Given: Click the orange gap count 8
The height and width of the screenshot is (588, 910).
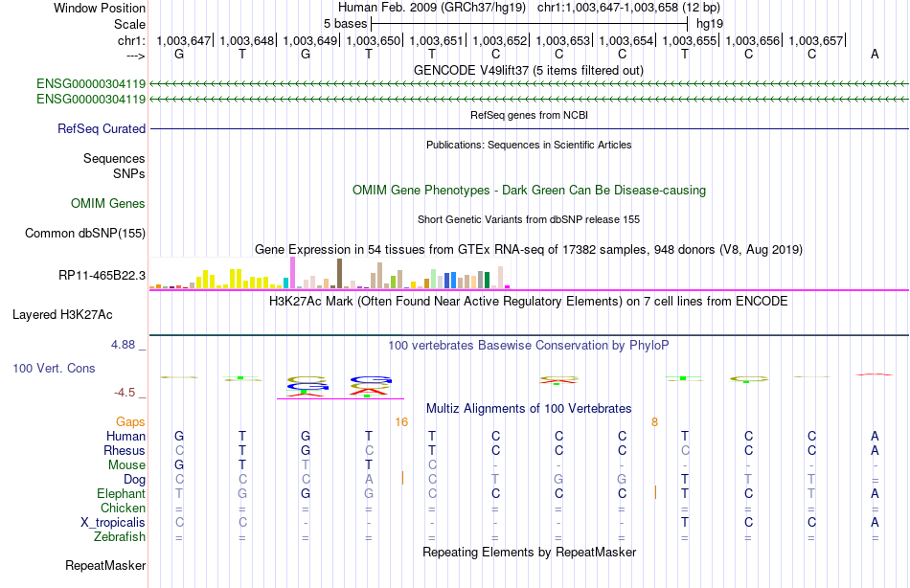Looking at the screenshot, I should [654, 422].
